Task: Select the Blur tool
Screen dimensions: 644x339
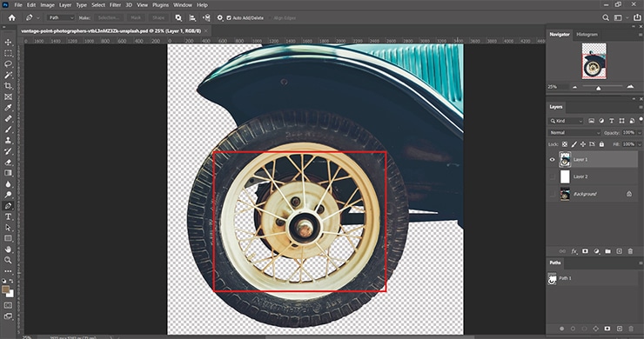Action: tap(8, 184)
